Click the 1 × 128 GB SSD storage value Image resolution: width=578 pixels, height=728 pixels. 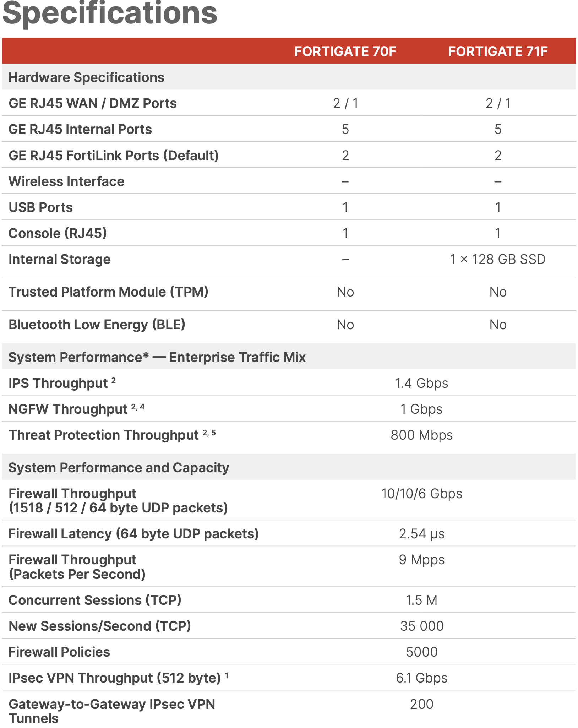pyautogui.click(x=498, y=259)
